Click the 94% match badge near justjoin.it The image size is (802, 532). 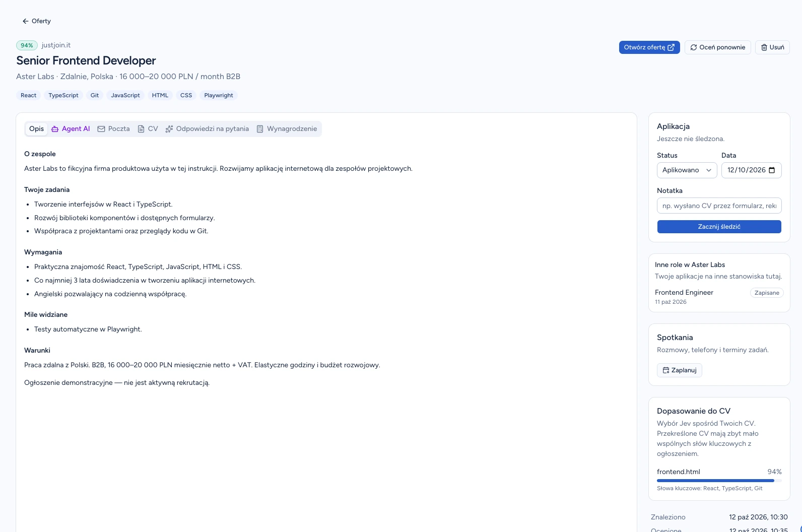click(27, 45)
